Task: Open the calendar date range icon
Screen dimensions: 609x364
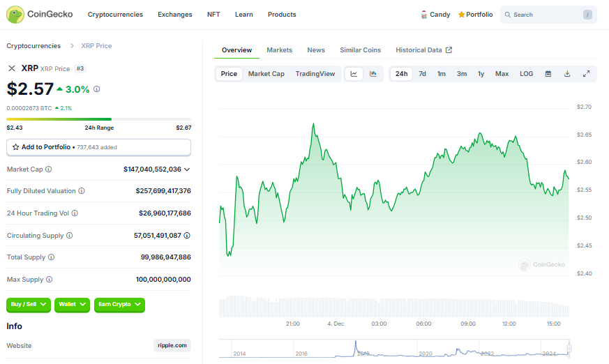Action: [x=548, y=74]
